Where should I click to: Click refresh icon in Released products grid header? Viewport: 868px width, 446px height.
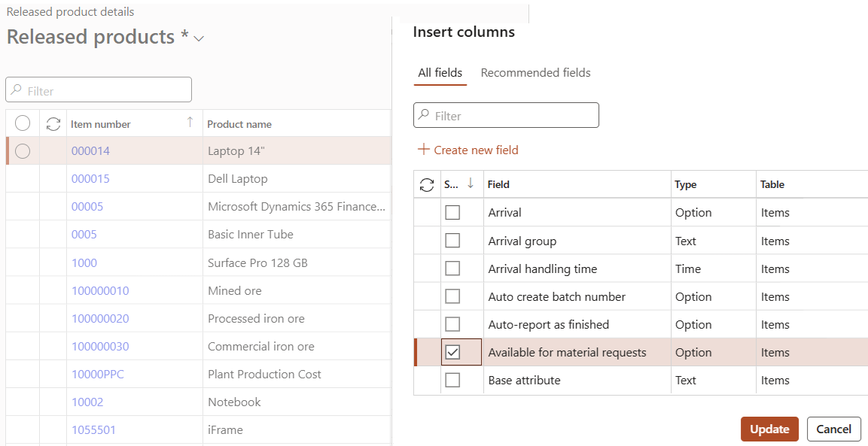click(53, 124)
